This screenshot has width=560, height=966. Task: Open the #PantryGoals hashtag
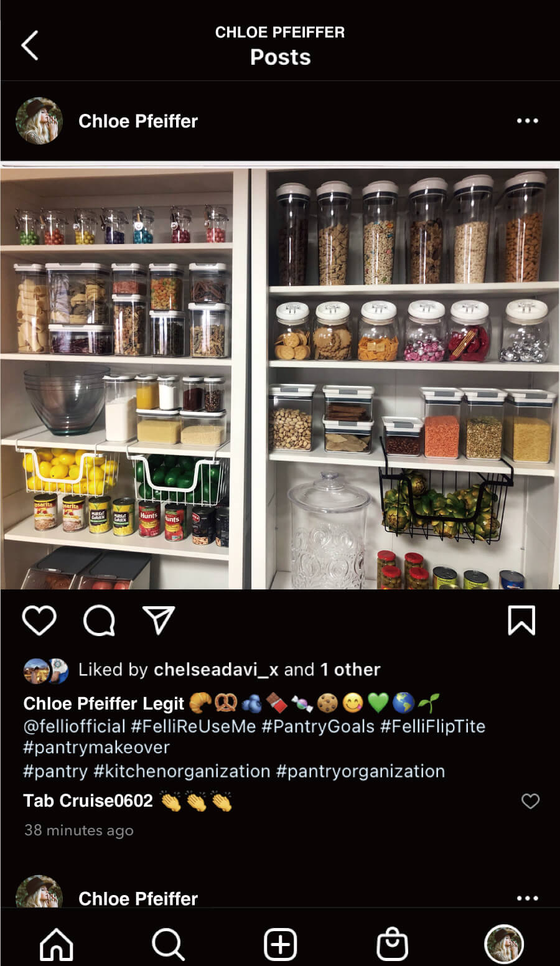318,726
